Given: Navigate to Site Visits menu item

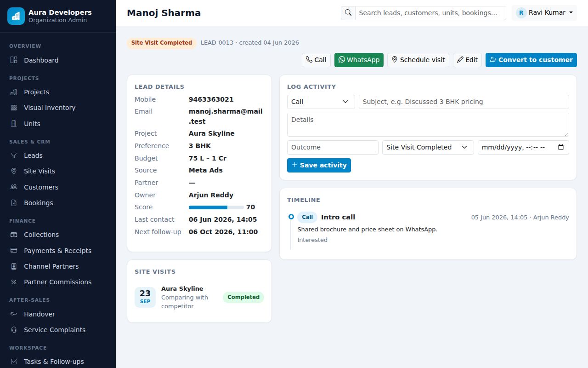Looking at the screenshot, I should pyautogui.click(x=58, y=171).
